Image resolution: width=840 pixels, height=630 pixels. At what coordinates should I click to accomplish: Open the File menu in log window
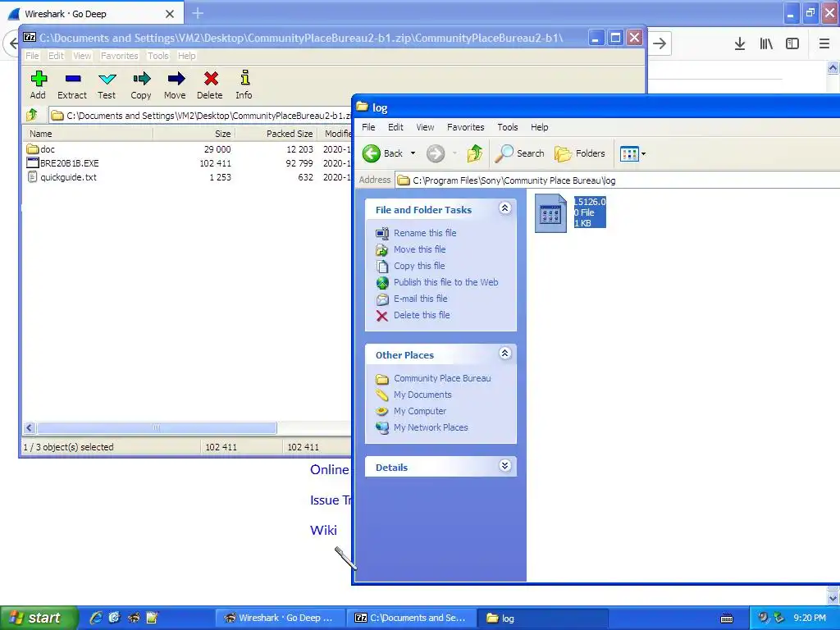click(x=368, y=127)
